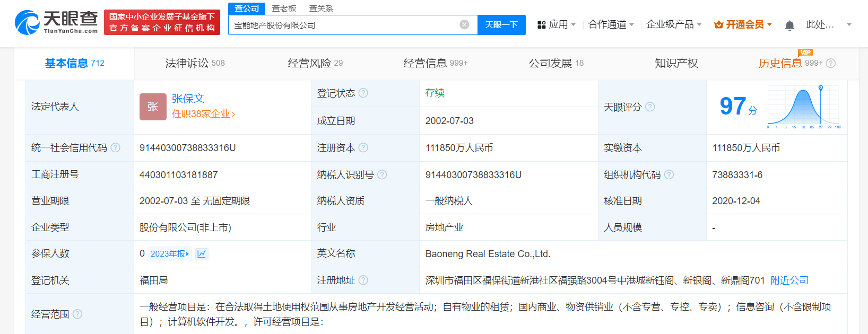Switch to the 查公司 search tab
The image size is (868, 334).
pyautogui.click(x=247, y=8)
